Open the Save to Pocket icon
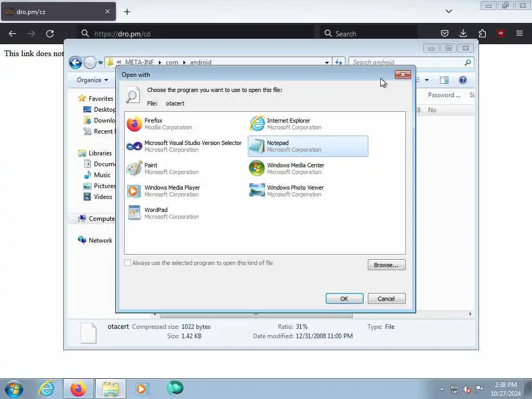532x399 pixels. tap(445, 33)
